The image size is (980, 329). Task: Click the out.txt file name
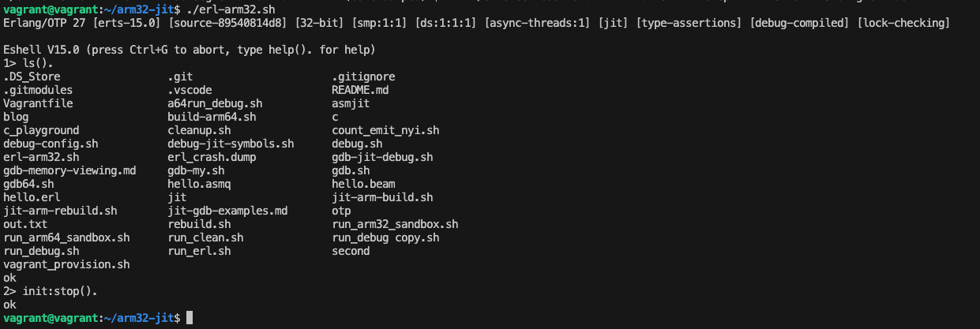tap(25, 224)
